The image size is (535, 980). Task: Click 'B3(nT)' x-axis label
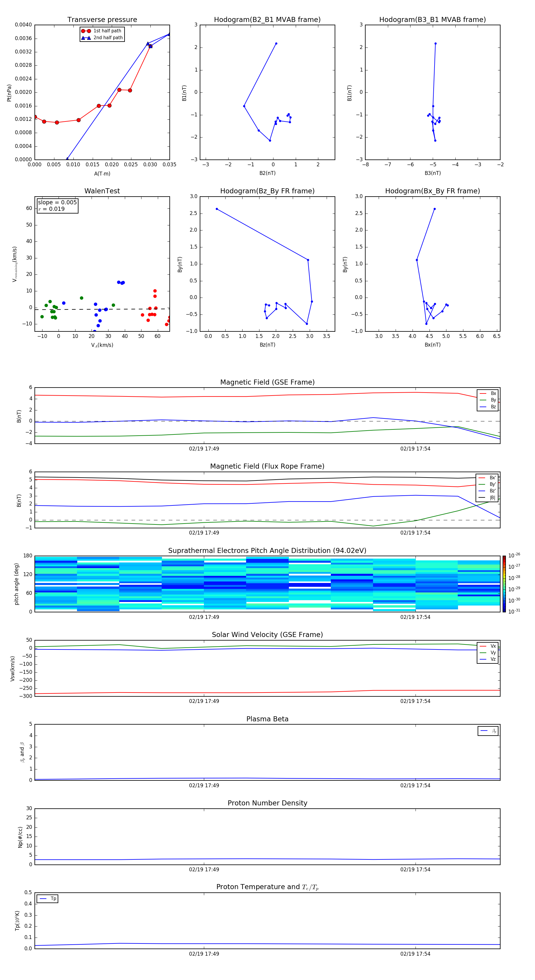[x=432, y=173]
